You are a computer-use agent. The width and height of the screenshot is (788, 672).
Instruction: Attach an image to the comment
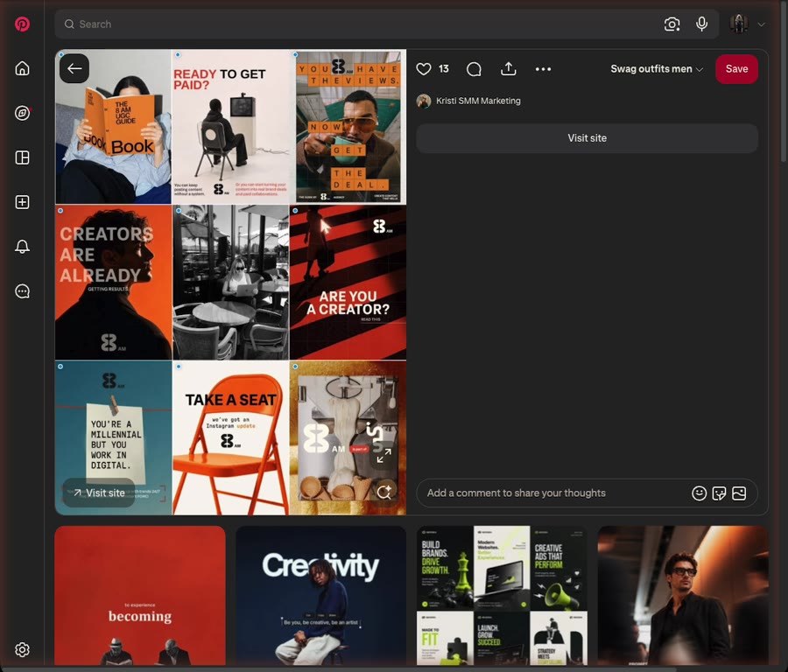[739, 493]
